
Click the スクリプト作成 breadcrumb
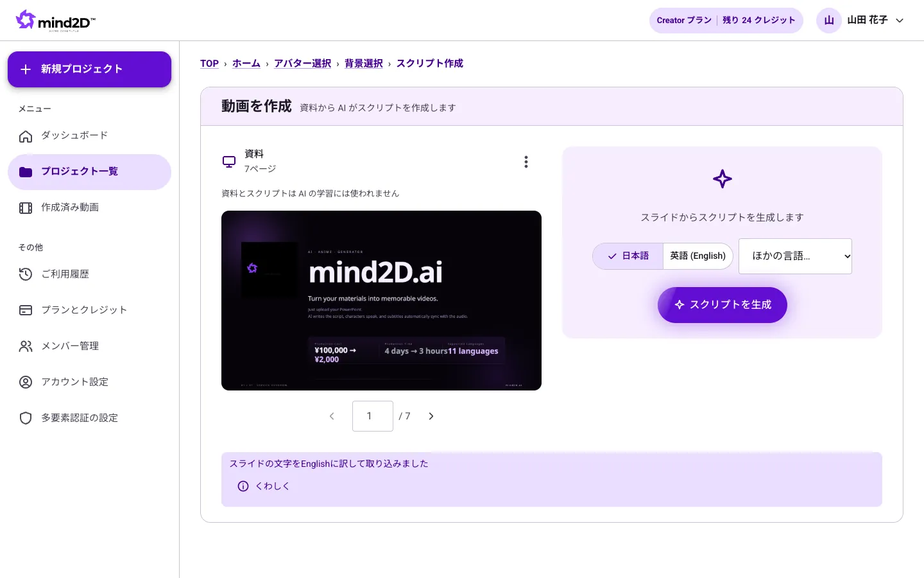(430, 64)
